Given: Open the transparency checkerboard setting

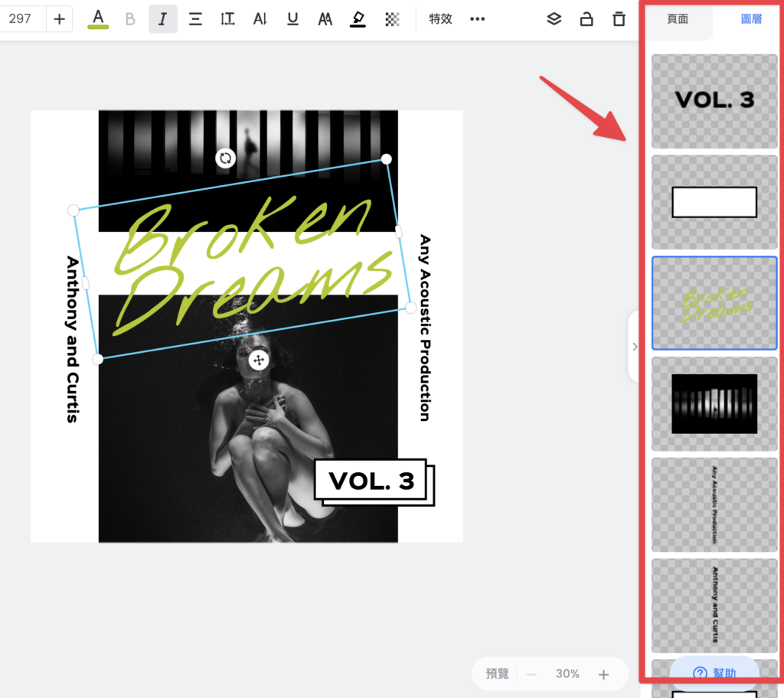Looking at the screenshot, I should 392,19.
